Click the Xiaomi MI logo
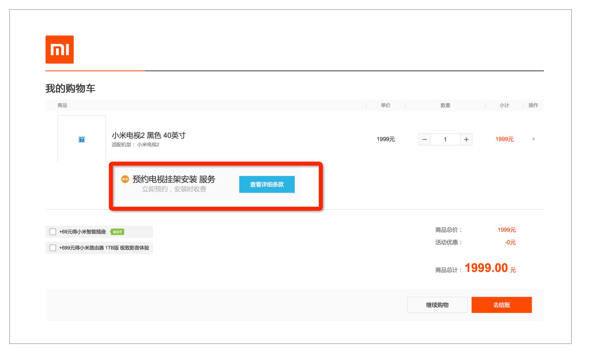Viewport: 598px width, 364px height. tap(59, 49)
